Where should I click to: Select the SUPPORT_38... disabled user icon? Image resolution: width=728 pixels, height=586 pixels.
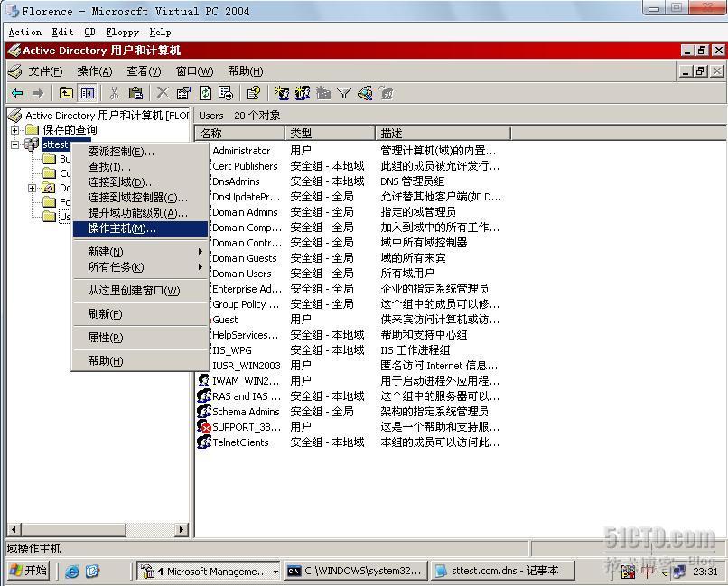(x=204, y=426)
